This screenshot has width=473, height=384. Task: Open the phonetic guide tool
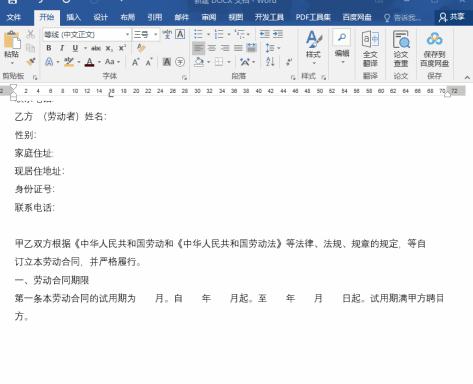coord(167,34)
